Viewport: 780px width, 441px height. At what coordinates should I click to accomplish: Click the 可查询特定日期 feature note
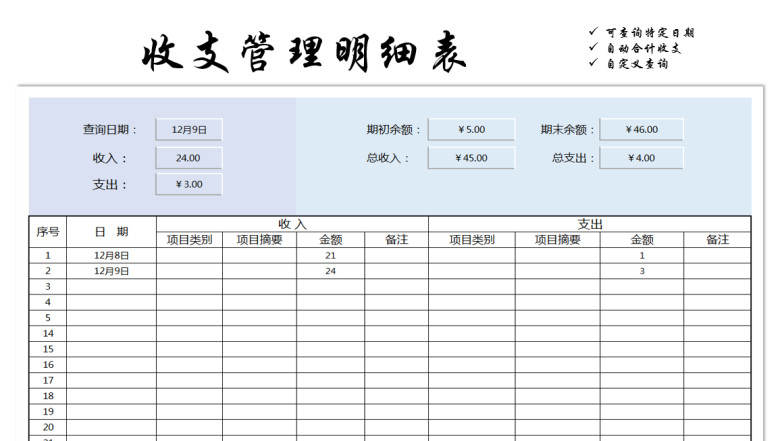click(x=649, y=33)
